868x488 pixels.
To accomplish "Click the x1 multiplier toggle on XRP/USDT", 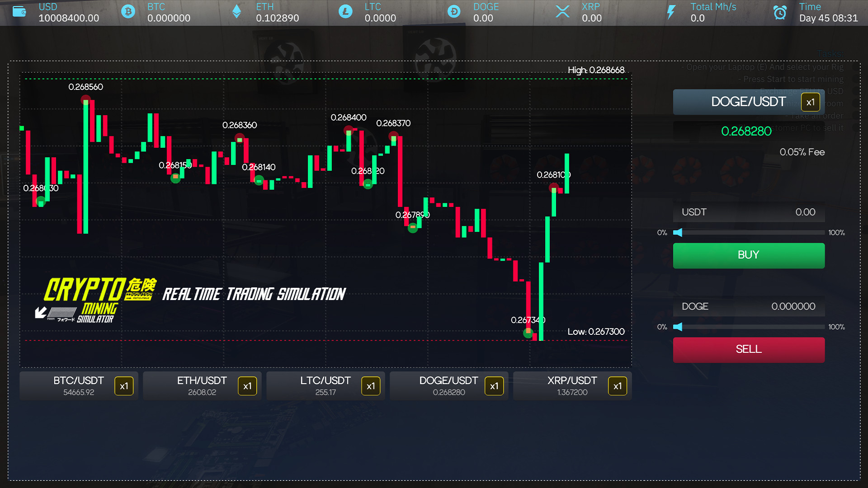I will (x=618, y=386).
